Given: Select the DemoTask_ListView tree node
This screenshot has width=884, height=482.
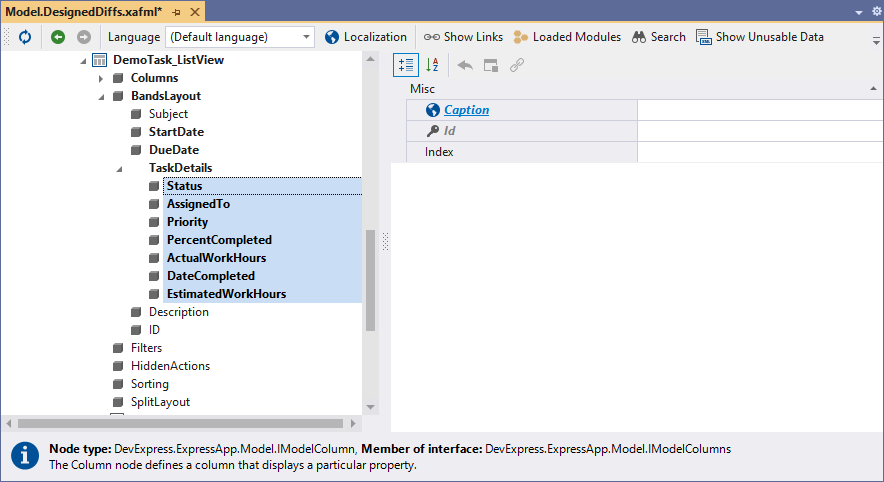Looking at the screenshot, I should point(169,60).
